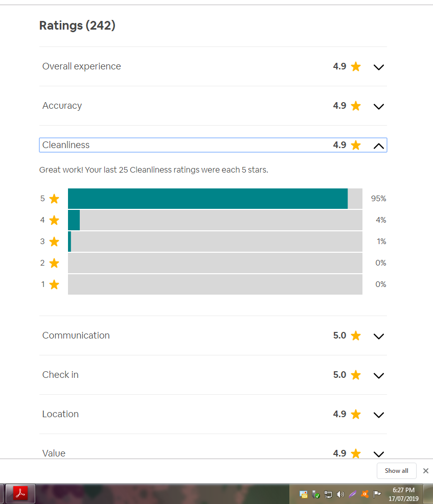Open Adobe Acrobat from the taskbar
Viewport: 433px width, 504px height.
click(x=20, y=494)
